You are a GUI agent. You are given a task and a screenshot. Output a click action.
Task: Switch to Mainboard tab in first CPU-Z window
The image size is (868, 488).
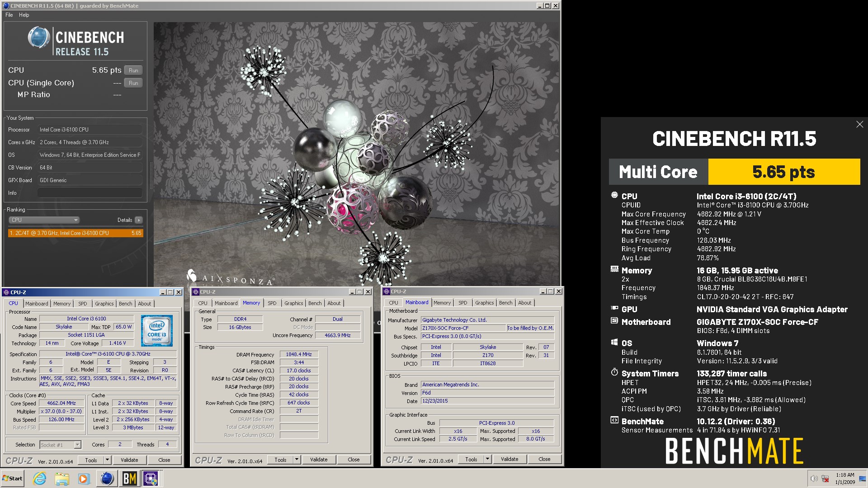37,304
